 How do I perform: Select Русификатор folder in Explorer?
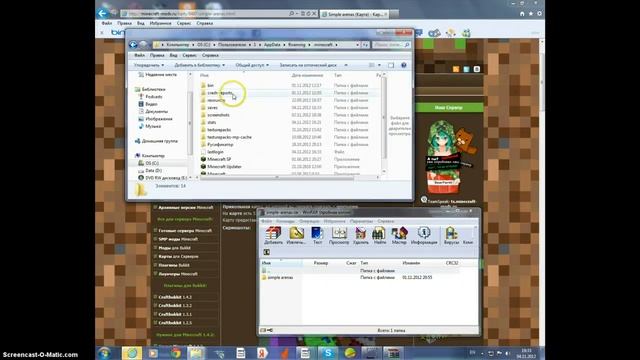(220, 144)
